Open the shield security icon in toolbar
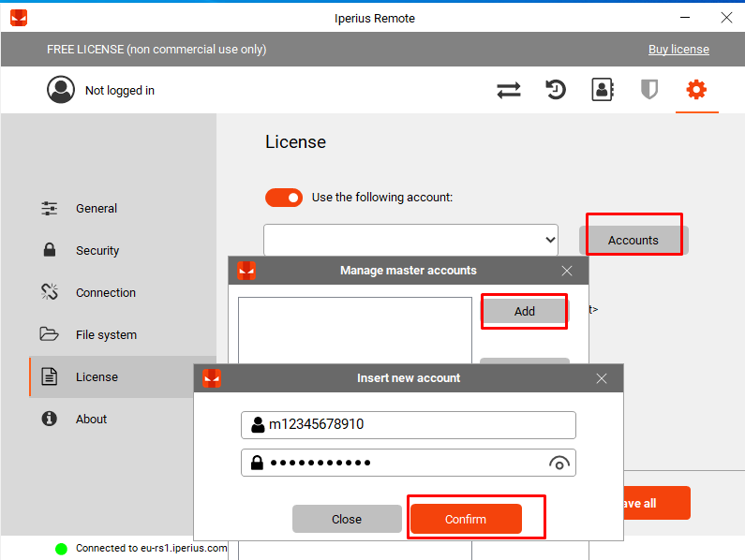 coord(649,90)
